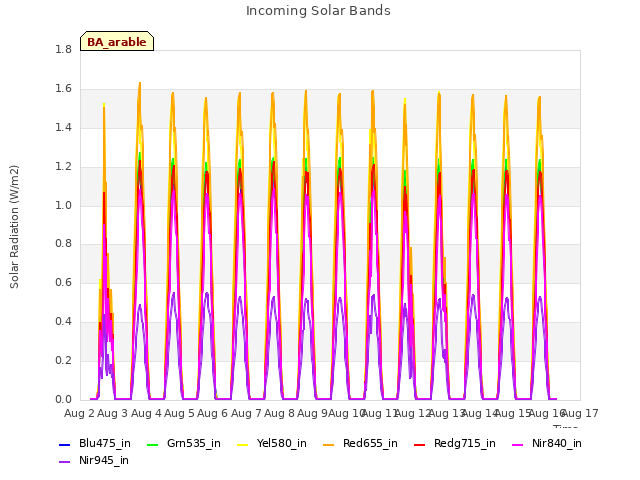Screen dimensions: 640x480
Task: Click the Aug 2 x-axis date label
Action: [x=79, y=413]
